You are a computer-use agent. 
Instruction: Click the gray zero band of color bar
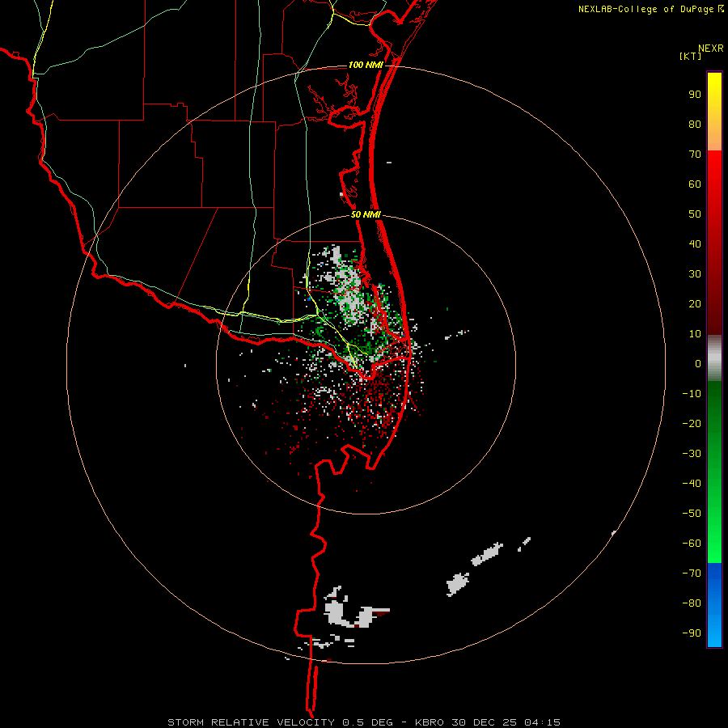(714, 358)
